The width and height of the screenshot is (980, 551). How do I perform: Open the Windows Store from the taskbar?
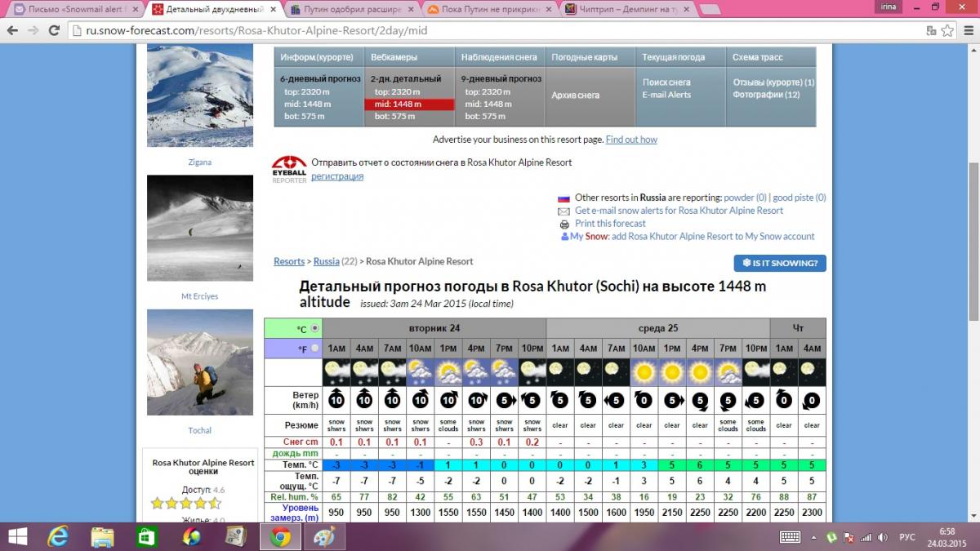point(147,536)
